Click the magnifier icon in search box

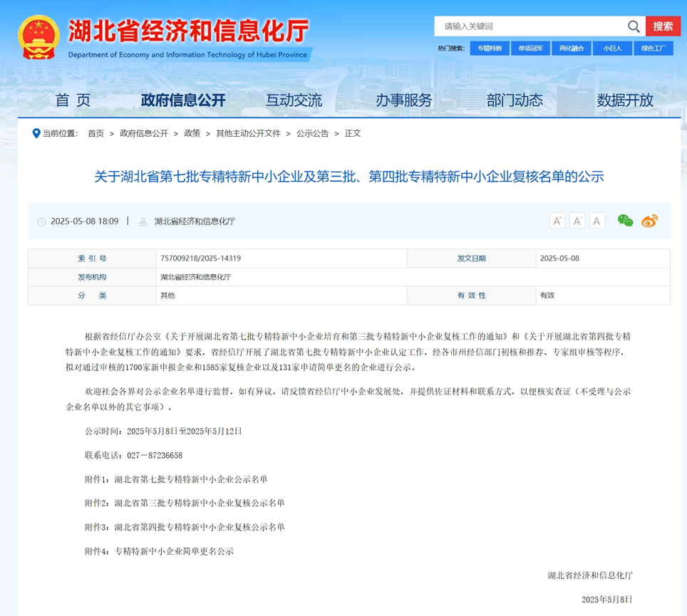pos(633,26)
